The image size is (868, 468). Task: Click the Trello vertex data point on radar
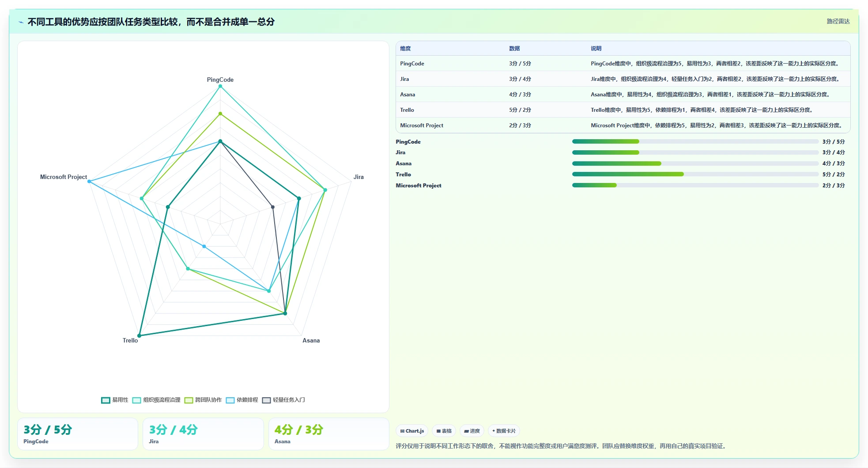point(140,336)
